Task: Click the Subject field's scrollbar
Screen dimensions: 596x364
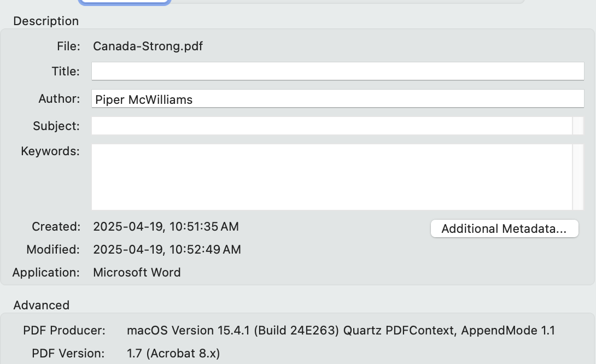Action: [578, 126]
